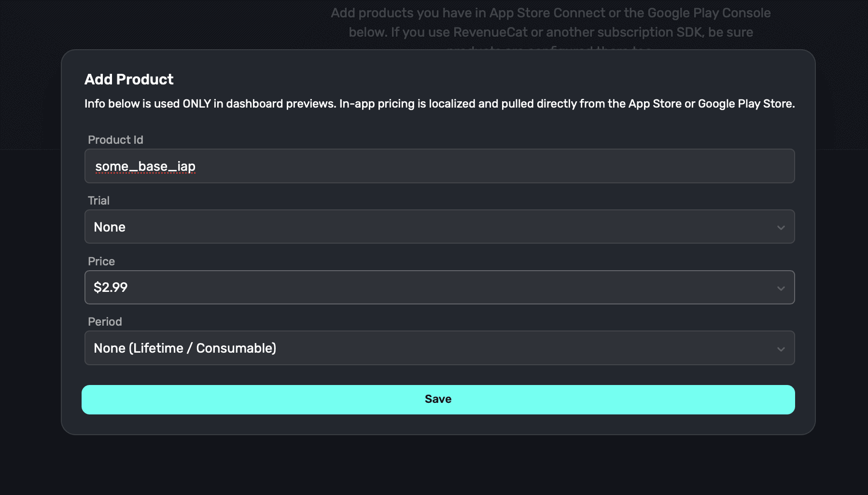Image resolution: width=868 pixels, height=495 pixels.
Task: Click the dashboard previews info text
Action: tap(439, 103)
